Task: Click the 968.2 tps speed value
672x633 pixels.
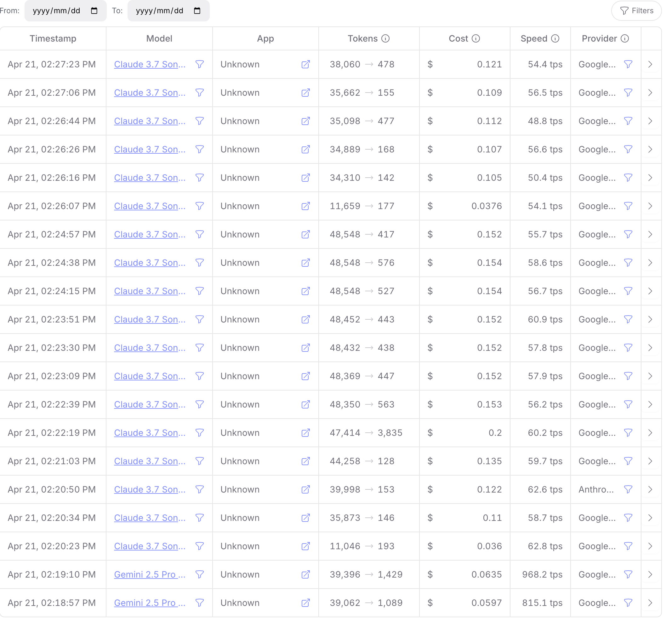Action: [542, 575]
